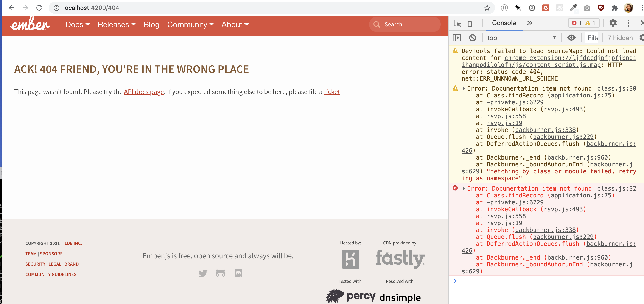This screenshot has height=304, width=644.
Task: Click the Discord icon in footer
Action: (x=238, y=273)
